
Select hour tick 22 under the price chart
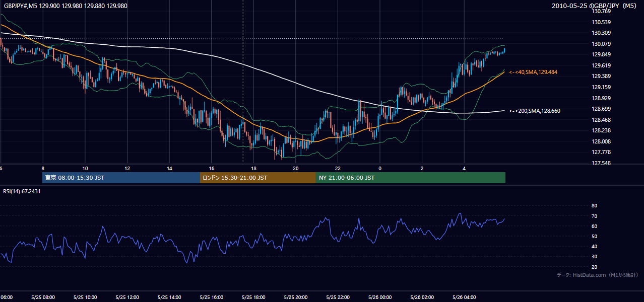tap(338, 168)
